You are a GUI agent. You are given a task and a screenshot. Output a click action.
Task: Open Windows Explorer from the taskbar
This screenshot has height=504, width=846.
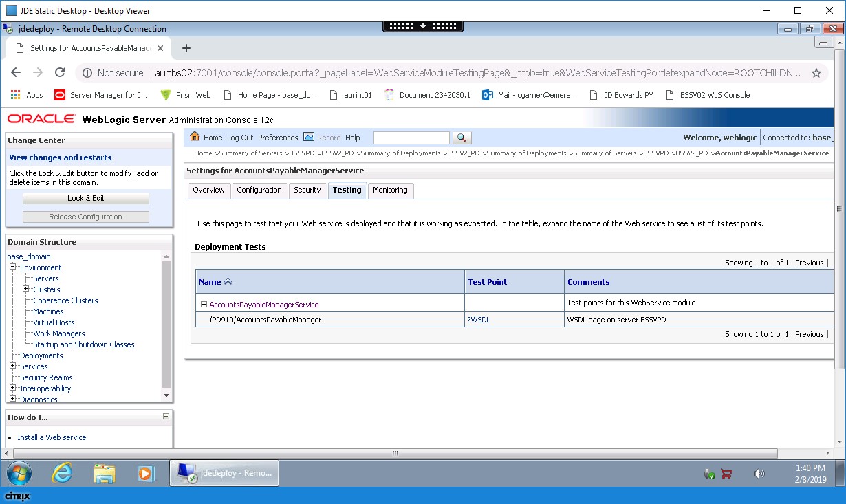105,474
